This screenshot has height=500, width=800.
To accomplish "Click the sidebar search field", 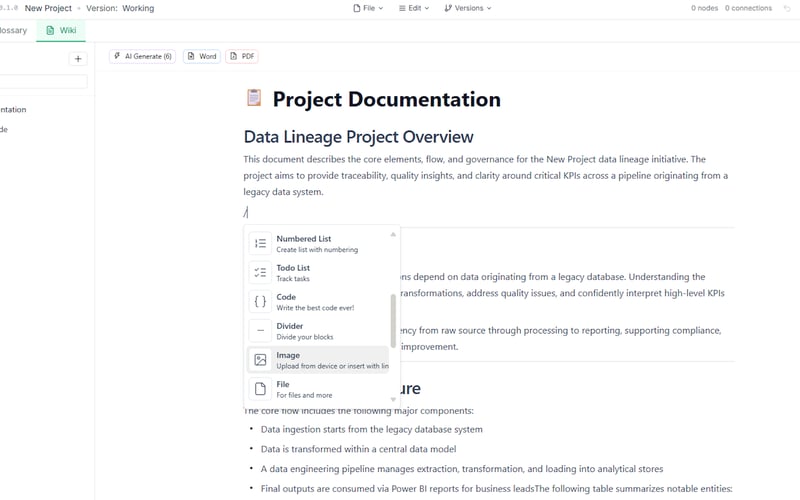I will point(43,82).
